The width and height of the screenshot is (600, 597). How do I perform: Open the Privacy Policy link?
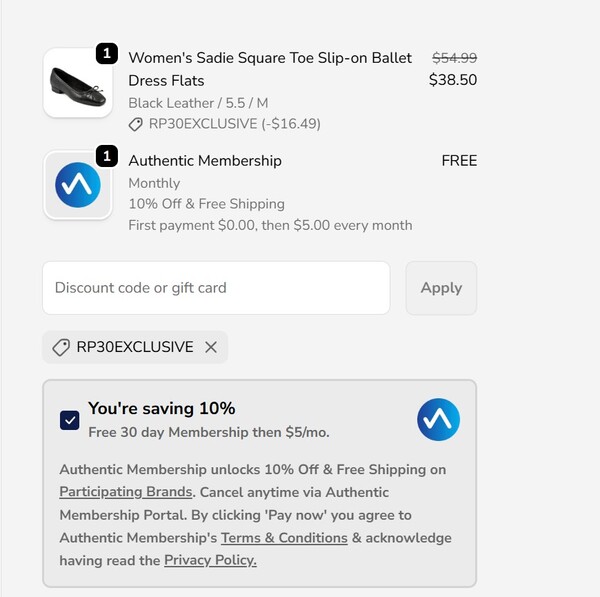tap(210, 561)
